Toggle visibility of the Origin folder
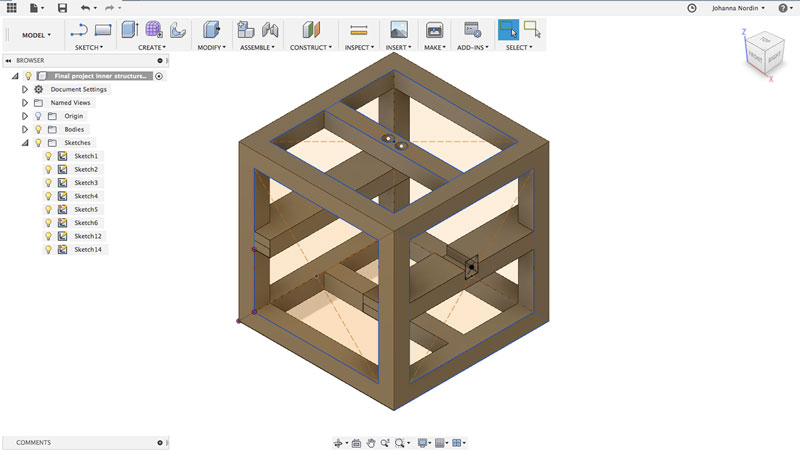 38,116
